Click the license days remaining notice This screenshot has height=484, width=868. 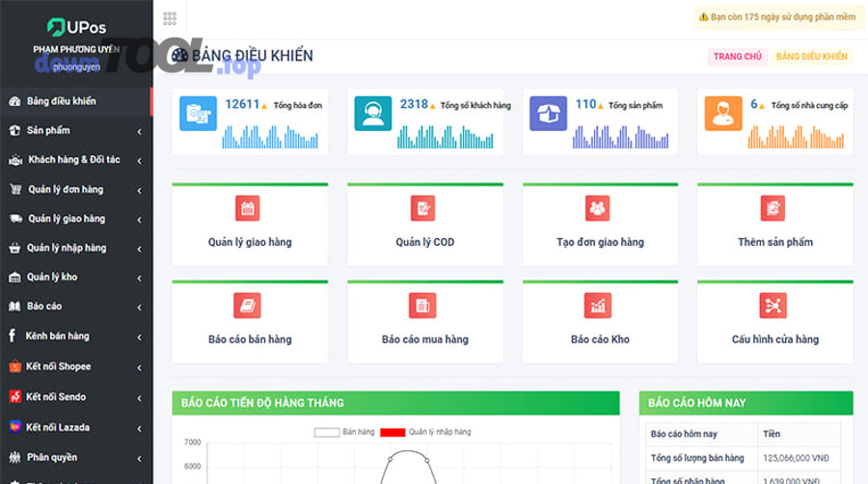(778, 17)
